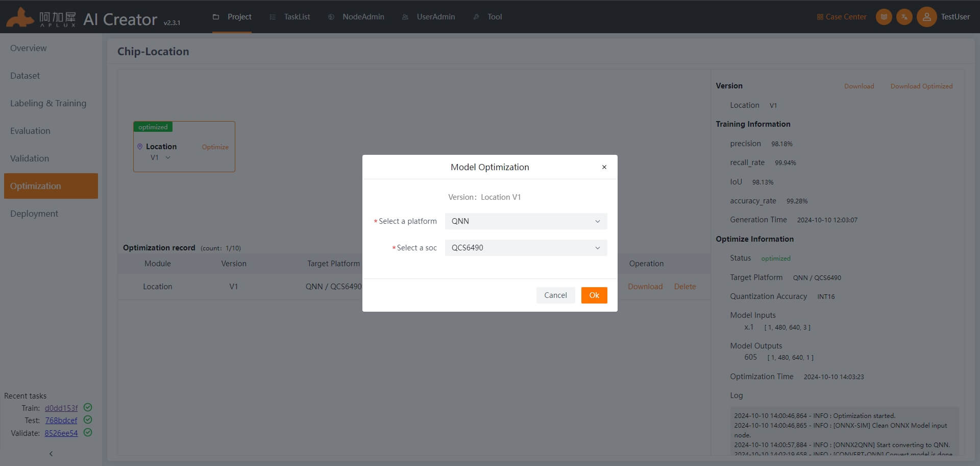The width and height of the screenshot is (980, 466).
Task: Click the TestUser avatar icon
Action: pyautogui.click(x=926, y=17)
